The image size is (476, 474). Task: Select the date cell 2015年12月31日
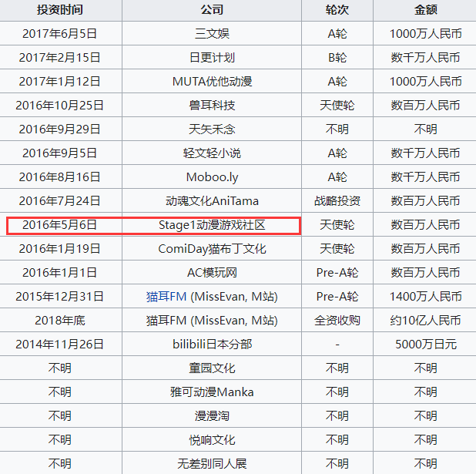[60, 297]
